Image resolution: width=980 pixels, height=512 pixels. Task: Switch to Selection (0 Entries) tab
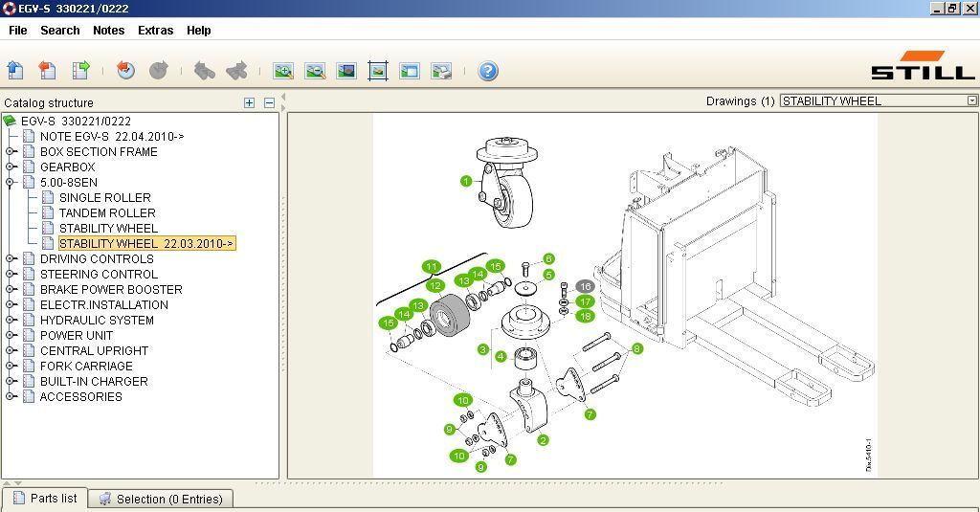pos(161,499)
